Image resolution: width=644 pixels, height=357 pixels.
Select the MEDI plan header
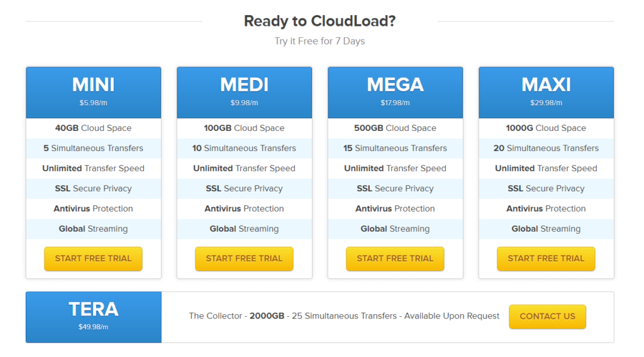click(244, 93)
